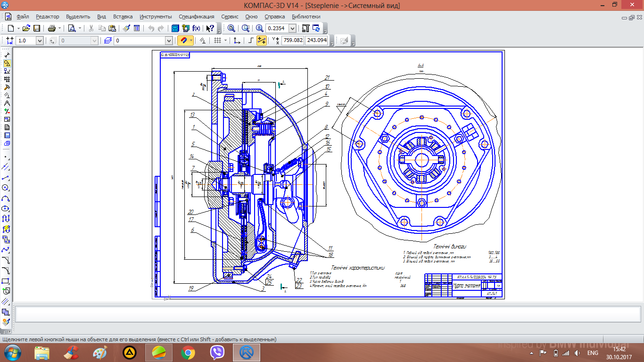The height and width of the screenshot is (362, 644).
Task: Toggle the orthogonal drawing mode
Action: [251, 41]
